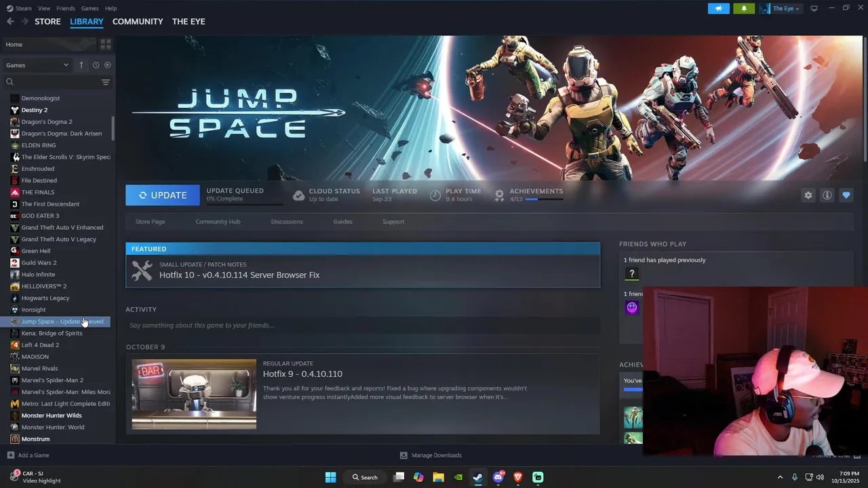Open the Guides link

[342, 222]
